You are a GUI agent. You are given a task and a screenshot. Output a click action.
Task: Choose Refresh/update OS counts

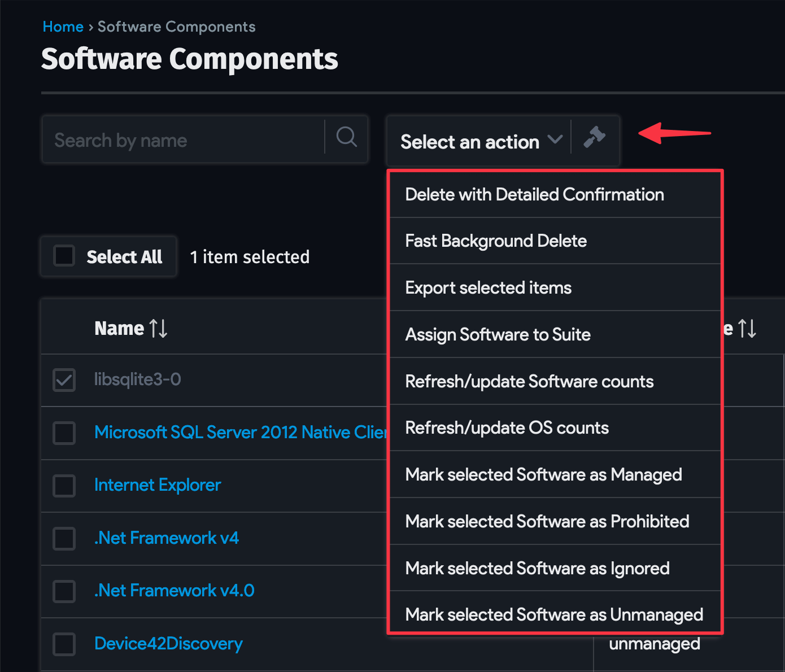(x=507, y=427)
